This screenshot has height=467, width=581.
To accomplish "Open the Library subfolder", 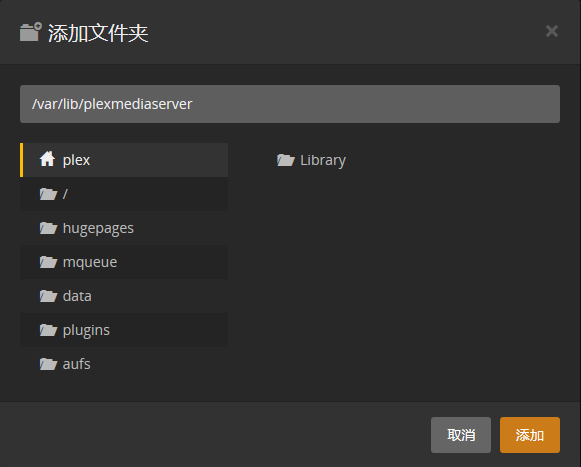I will [311, 160].
